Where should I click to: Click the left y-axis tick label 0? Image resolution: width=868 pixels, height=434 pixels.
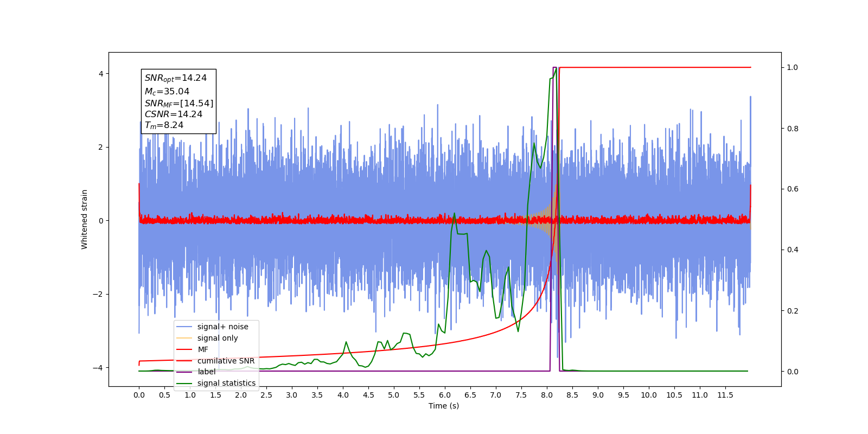pos(100,221)
